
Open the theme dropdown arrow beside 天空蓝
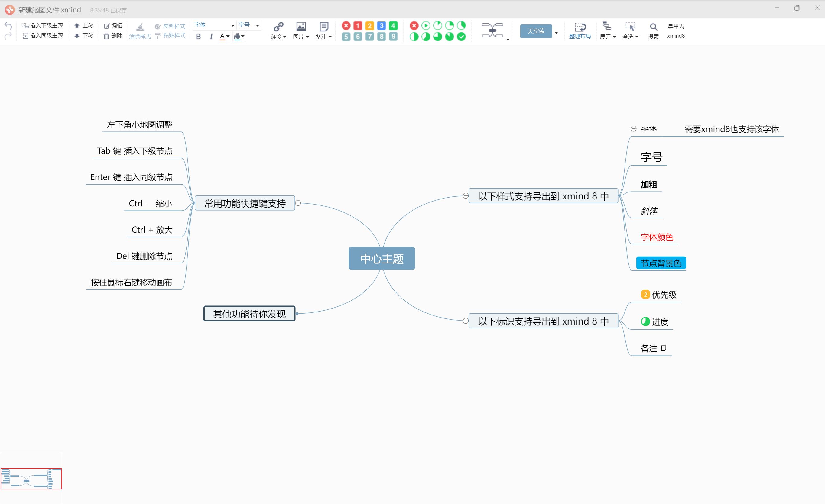(556, 32)
